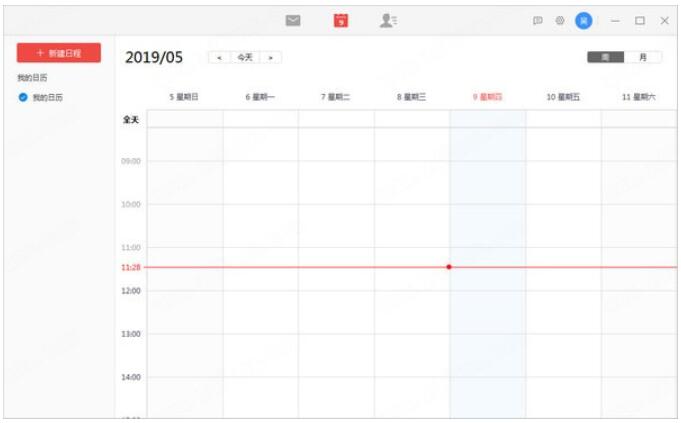Select the 9 星期四 day header
681x423 pixels.
click(487, 97)
